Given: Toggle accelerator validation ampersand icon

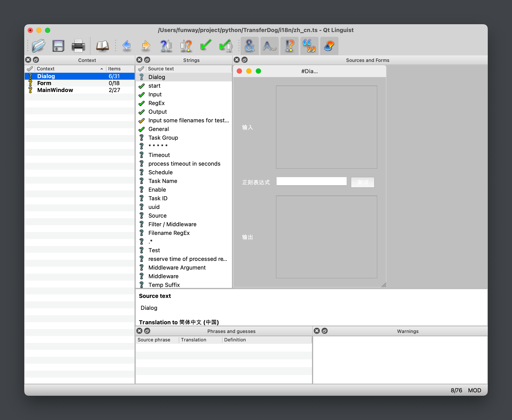Looking at the screenshot, I should tap(250, 45).
